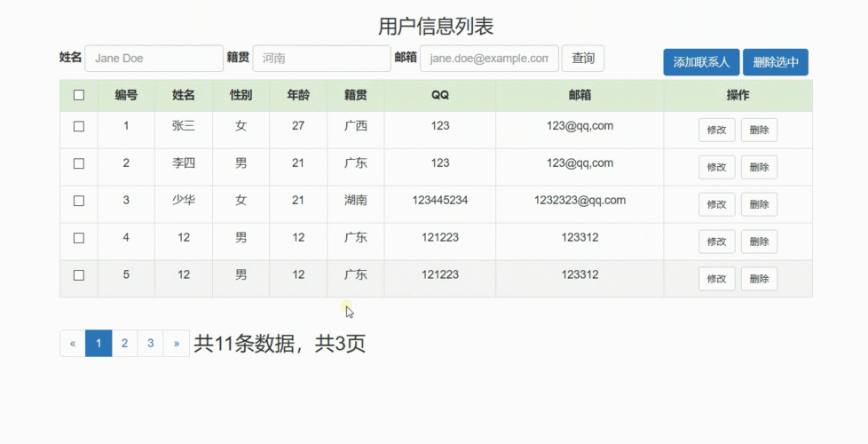Toggle the select-all checkbox in table header
Viewport: 868px width, 444px height.
tap(79, 95)
